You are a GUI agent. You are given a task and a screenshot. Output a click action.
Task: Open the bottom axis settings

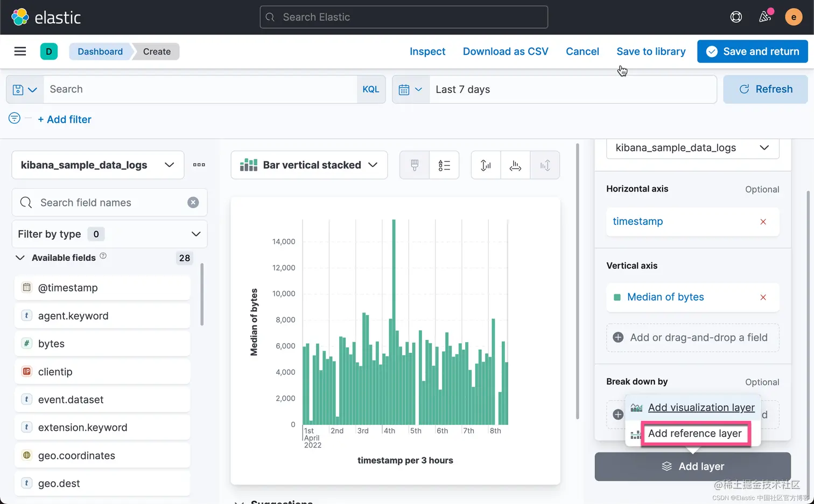(515, 165)
